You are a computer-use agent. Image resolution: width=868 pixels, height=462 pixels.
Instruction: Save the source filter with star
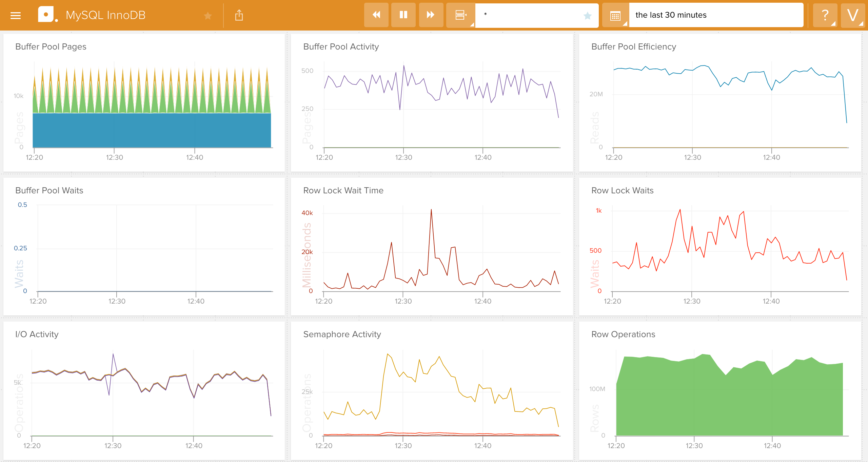pyautogui.click(x=588, y=15)
